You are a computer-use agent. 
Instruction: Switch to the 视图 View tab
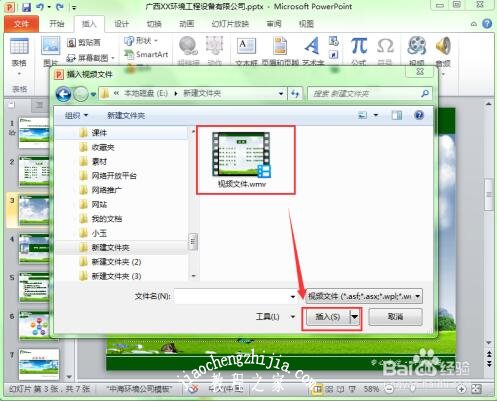(x=306, y=24)
